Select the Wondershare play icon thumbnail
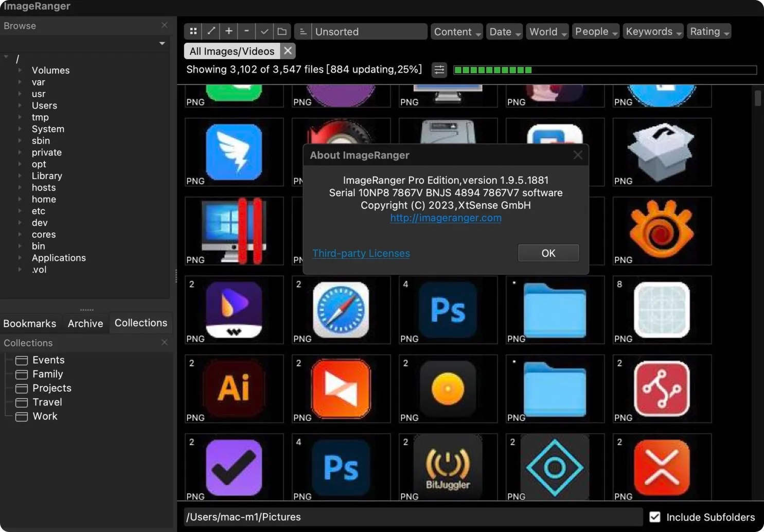 coord(234,310)
